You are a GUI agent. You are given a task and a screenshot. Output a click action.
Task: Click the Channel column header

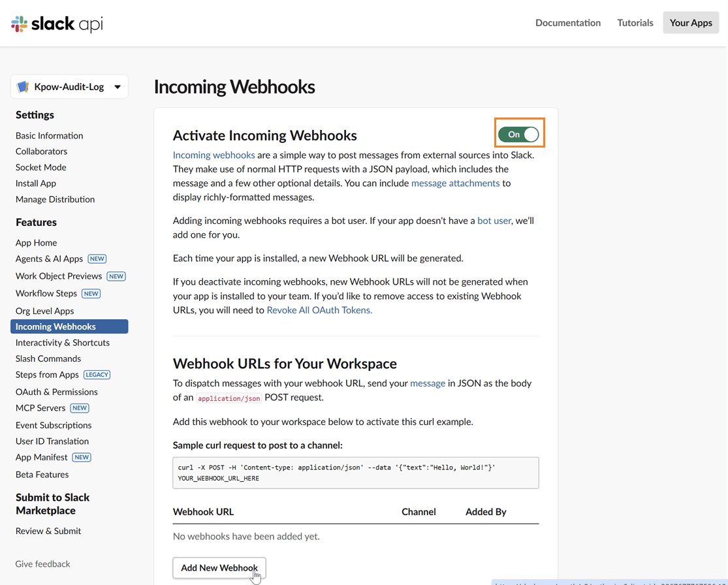[x=419, y=512]
